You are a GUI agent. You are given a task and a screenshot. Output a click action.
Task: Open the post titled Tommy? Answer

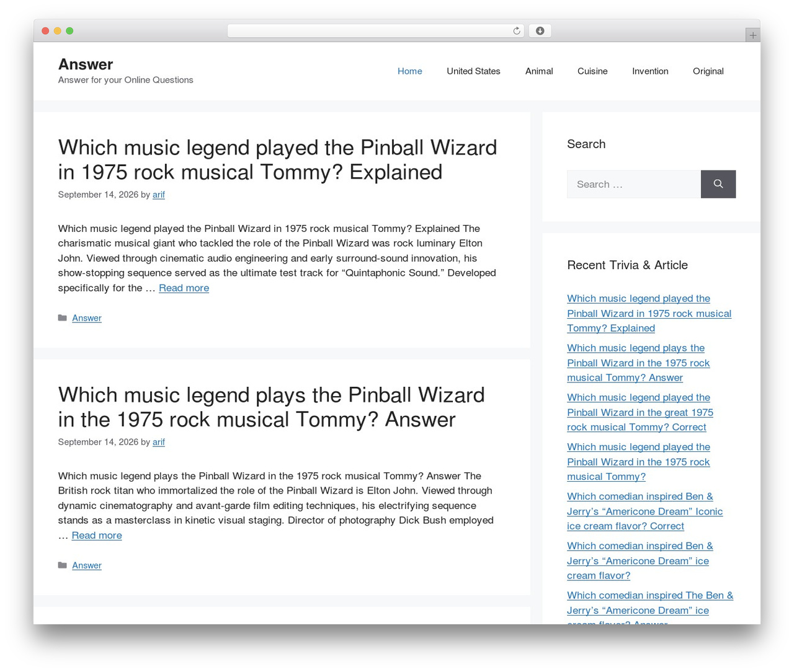tap(271, 407)
